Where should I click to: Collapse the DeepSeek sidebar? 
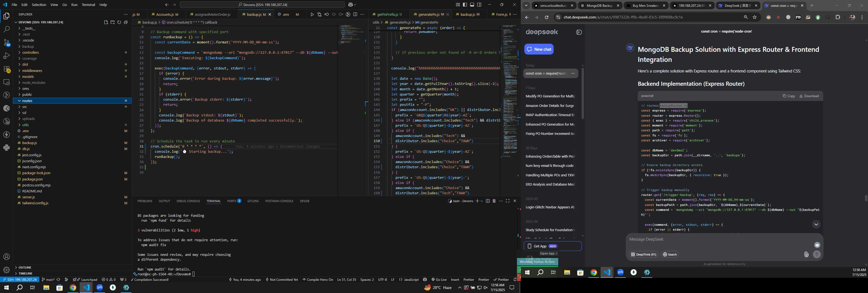(x=579, y=32)
